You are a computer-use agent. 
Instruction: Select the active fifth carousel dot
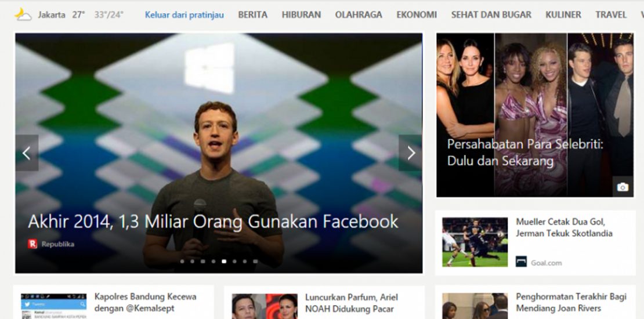click(224, 261)
